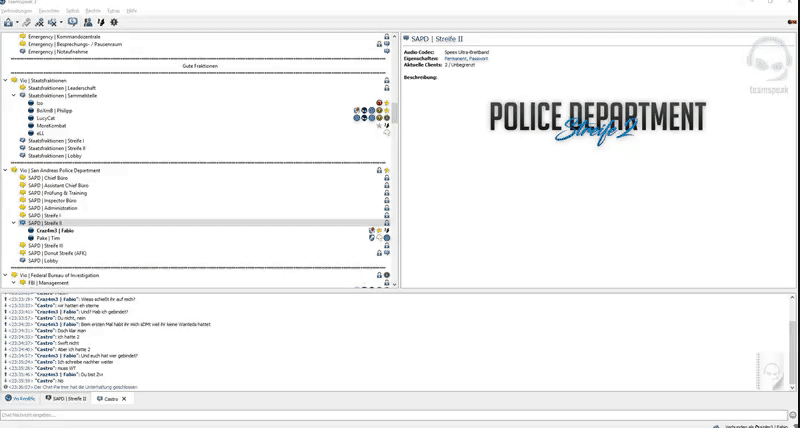Select the Staatsfraktionen | Leaderschaft channel
This screenshot has height=428, width=800.
(62, 88)
